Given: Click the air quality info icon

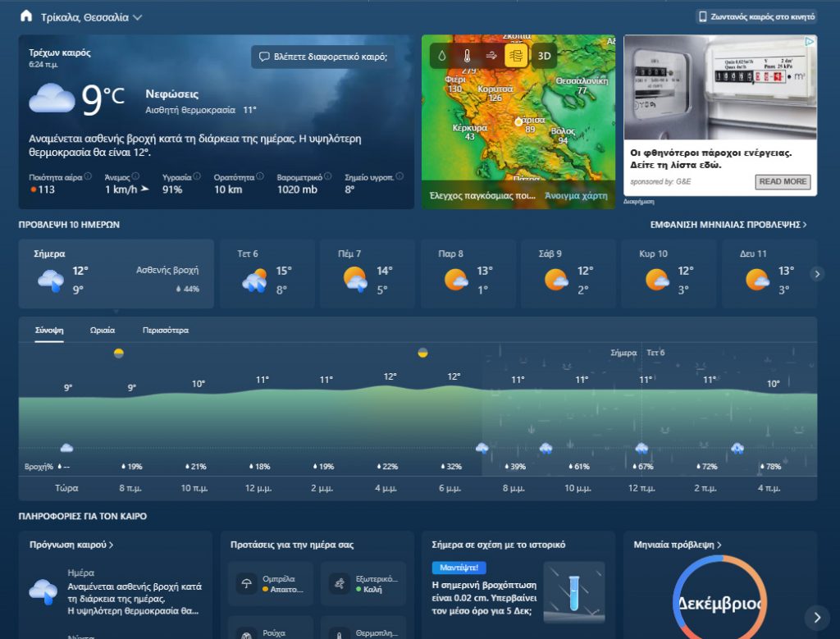Looking at the screenshot, I should coord(87,176).
